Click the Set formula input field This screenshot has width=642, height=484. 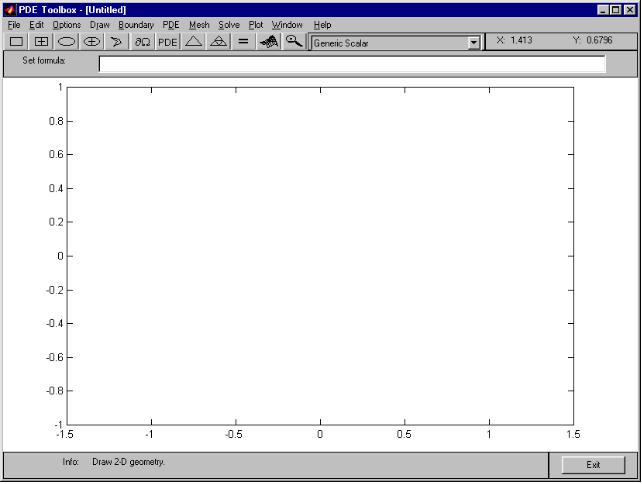(x=352, y=64)
